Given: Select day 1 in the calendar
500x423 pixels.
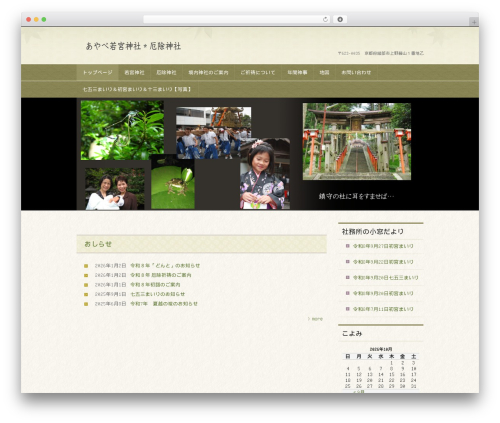Looking at the screenshot, I should pyautogui.click(x=392, y=363).
